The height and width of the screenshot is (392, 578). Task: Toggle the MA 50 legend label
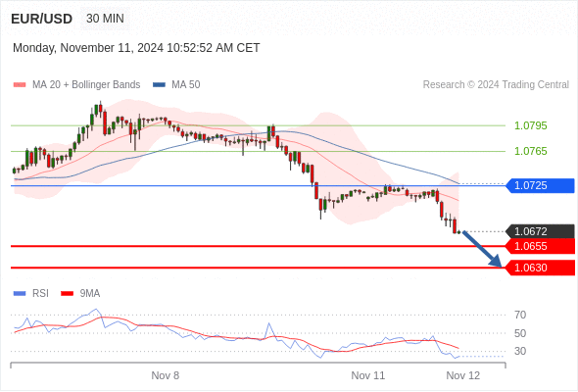click(x=186, y=85)
